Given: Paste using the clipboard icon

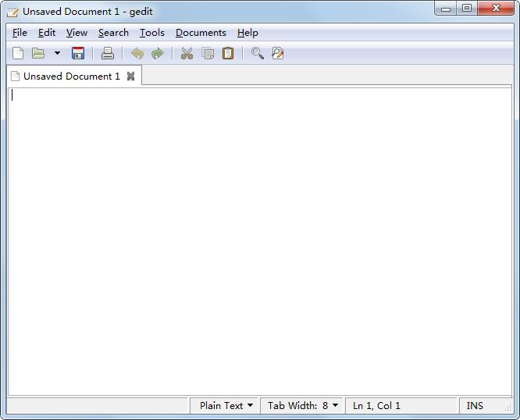Looking at the screenshot, I should pos(228,54).
